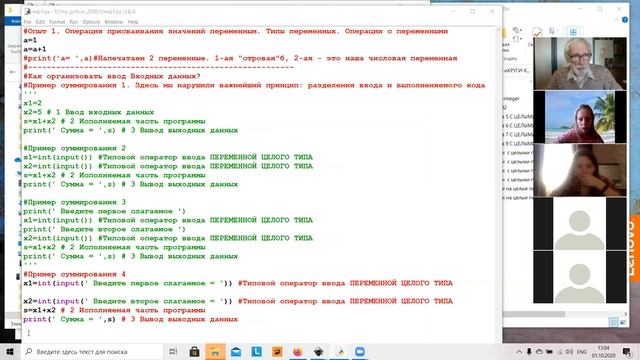The image size is (640, 360).
Task: Click the microphone tray icon
Action: 529,351
